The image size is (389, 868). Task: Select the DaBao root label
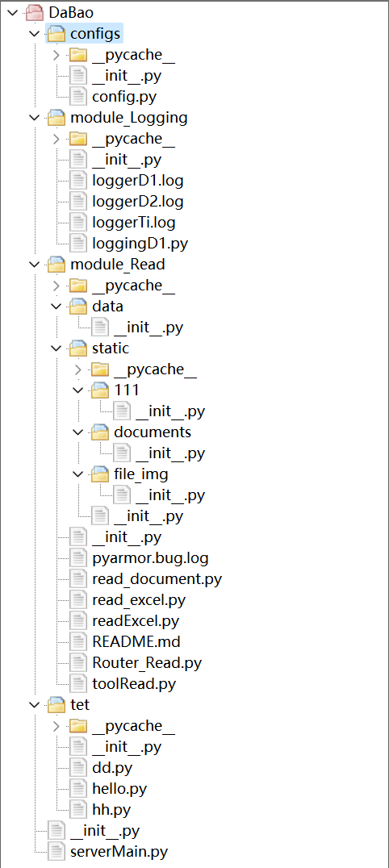pos(71,13)
